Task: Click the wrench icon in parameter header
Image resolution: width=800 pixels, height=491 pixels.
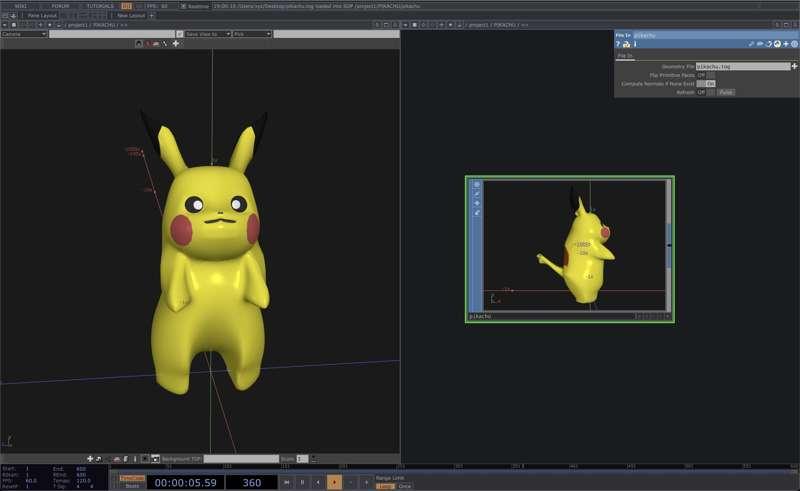Action: [751, 44]
